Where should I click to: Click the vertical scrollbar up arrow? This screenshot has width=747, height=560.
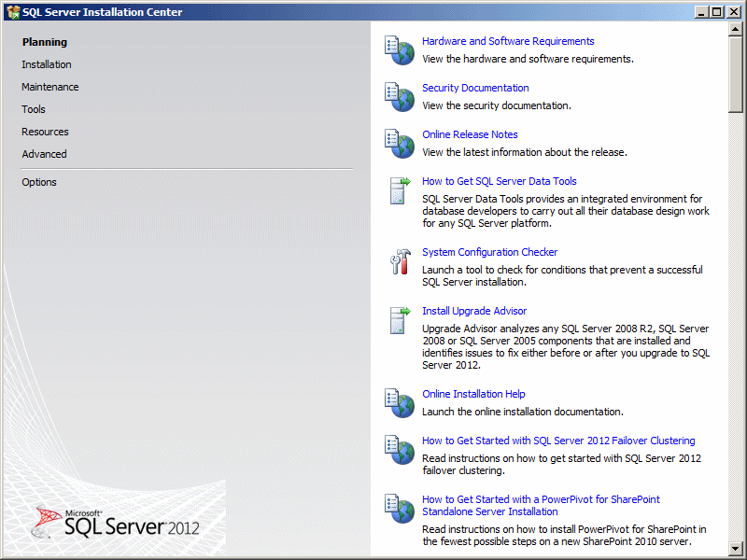click(x=735, y=29)
